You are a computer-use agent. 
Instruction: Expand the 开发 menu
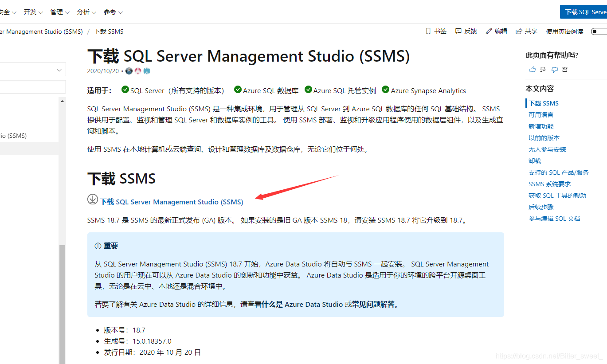tap(33, 12)
